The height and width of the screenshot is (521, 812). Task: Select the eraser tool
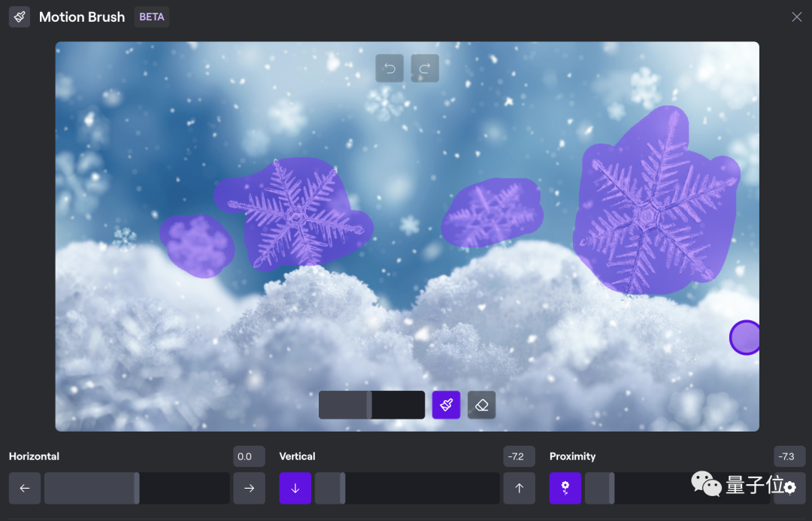point(482,405)
